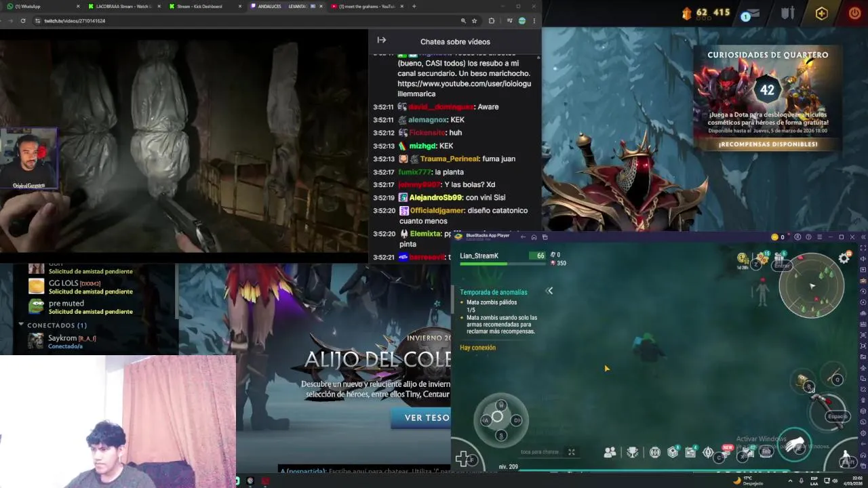Click the BlueStacks home icon

click(534, 237)
